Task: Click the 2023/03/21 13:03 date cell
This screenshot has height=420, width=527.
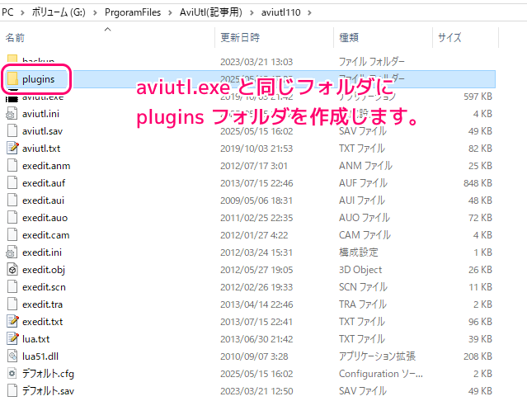Action: point(256,62)
